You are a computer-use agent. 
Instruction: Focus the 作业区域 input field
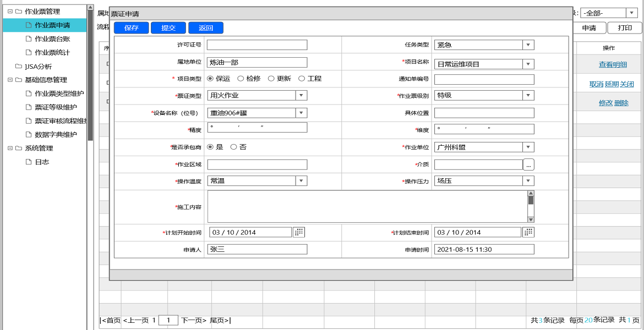(257, 164)
